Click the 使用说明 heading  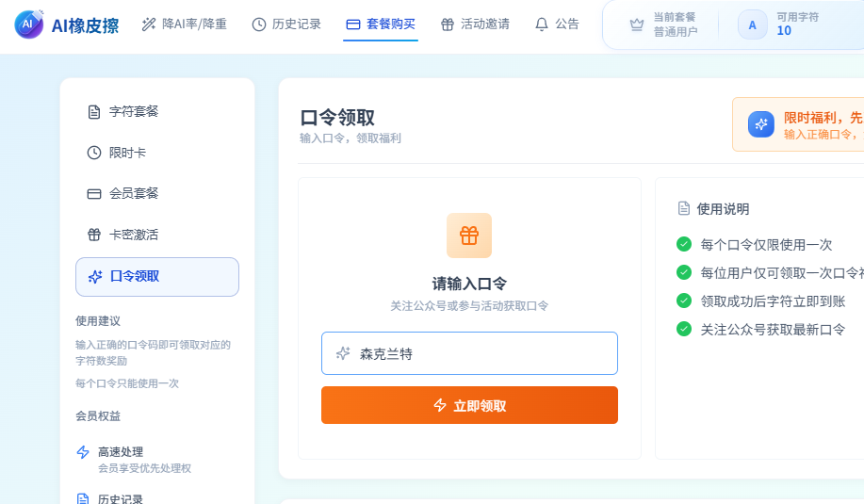tap(723, 209)
